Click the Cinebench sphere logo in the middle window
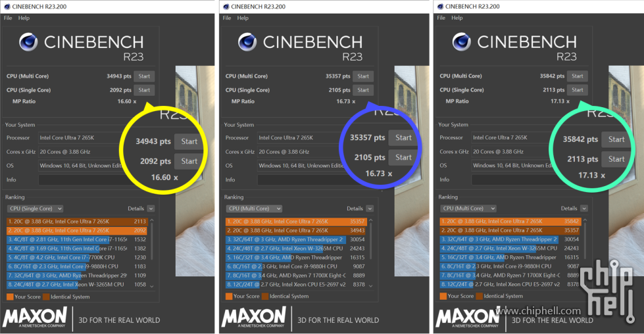The width and height of the screenshot is (644, 334). pyautogui.click(x=247, y=43)
